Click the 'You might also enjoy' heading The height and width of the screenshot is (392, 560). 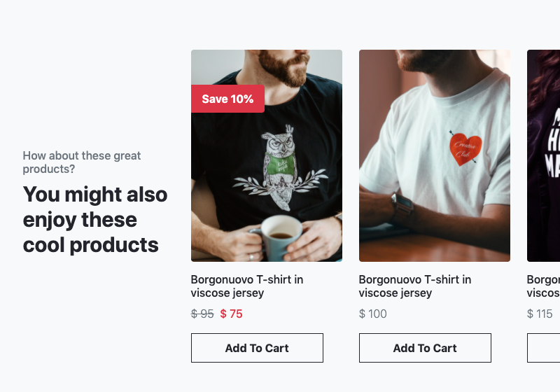[95, 220]
